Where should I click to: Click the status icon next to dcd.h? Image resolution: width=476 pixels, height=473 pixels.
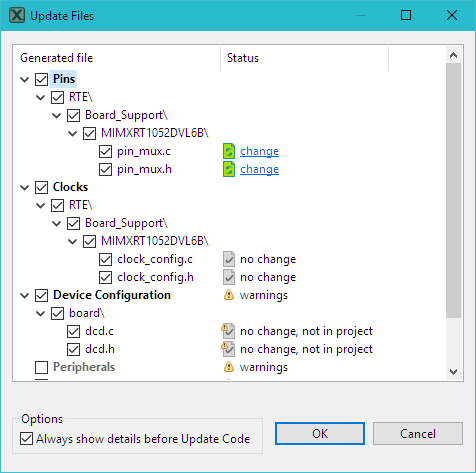click(x=228, y=349)
